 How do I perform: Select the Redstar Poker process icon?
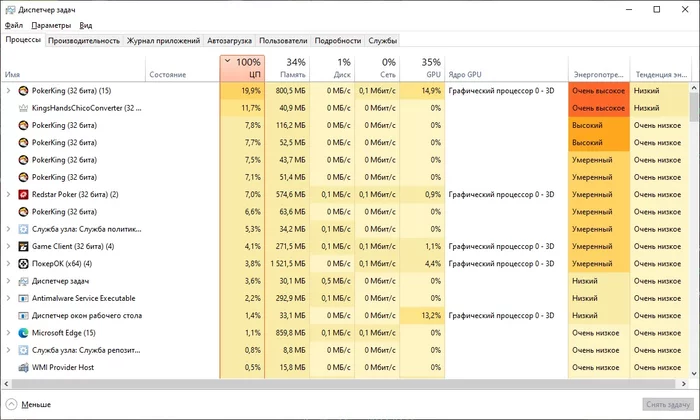(x=23, y=195)
